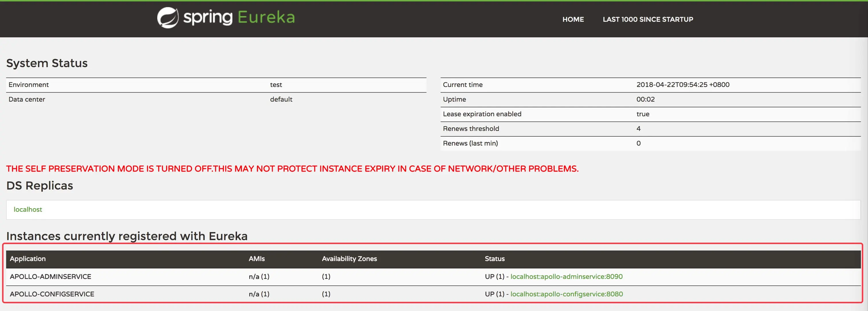
Task: Click the red self preservation warning
Action: coord(292,169)
